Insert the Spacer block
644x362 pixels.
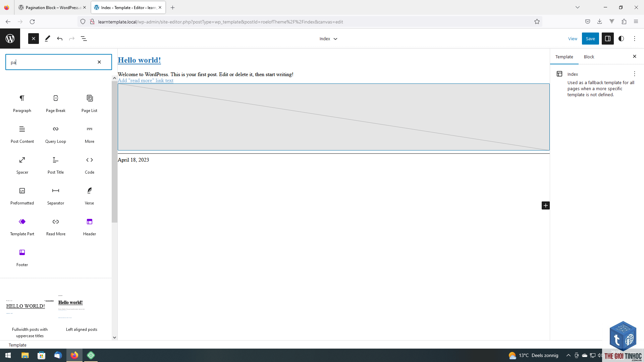click(x=22, y=165)
